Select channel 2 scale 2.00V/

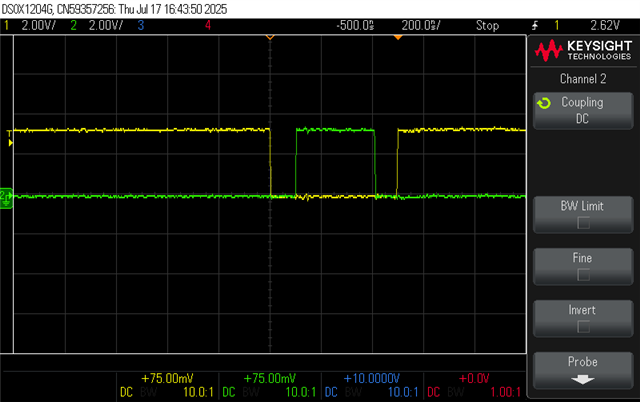click(x=106, y=26)
